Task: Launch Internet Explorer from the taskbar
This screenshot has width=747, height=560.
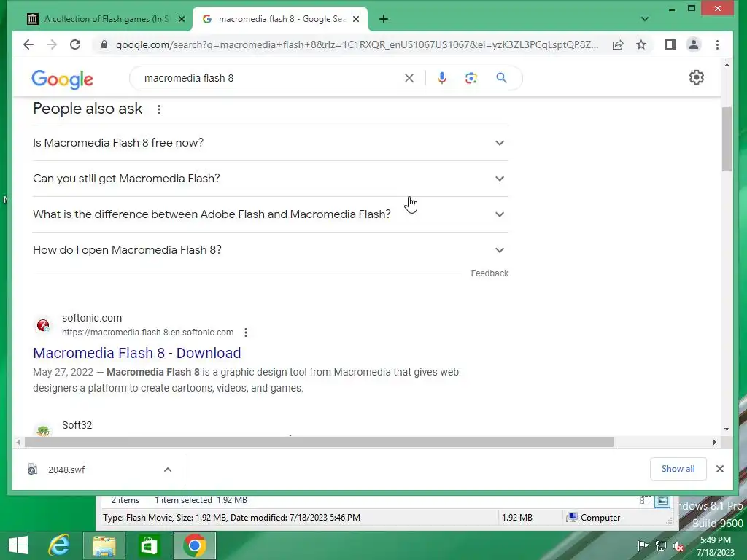Action: point(59,545)
